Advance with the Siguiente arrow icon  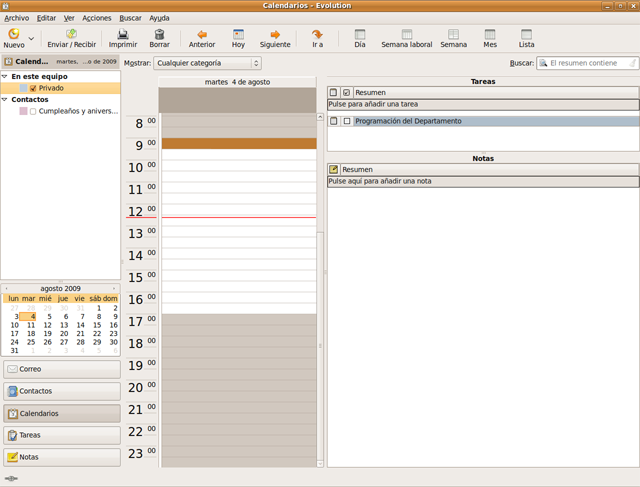(x=275, y=34)
